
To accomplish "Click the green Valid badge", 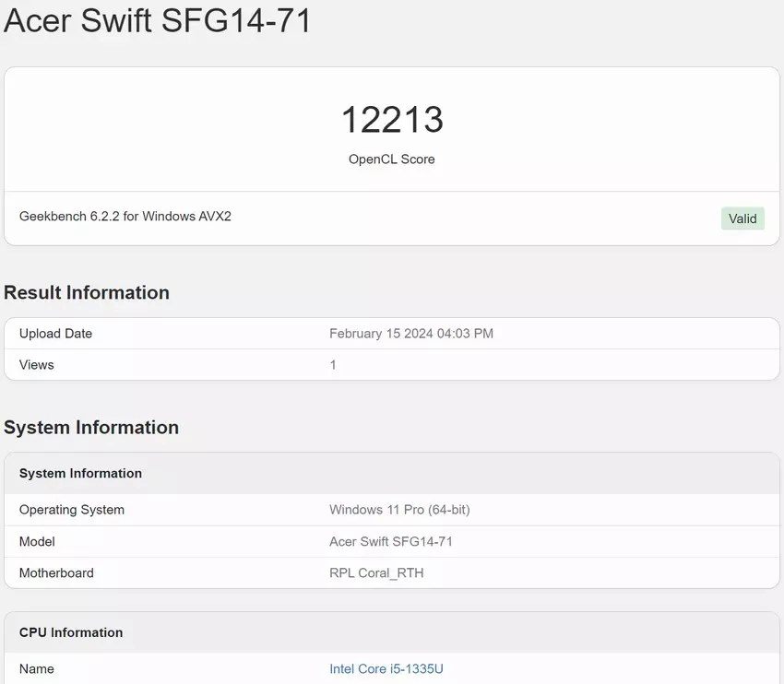I will [742, 218].
